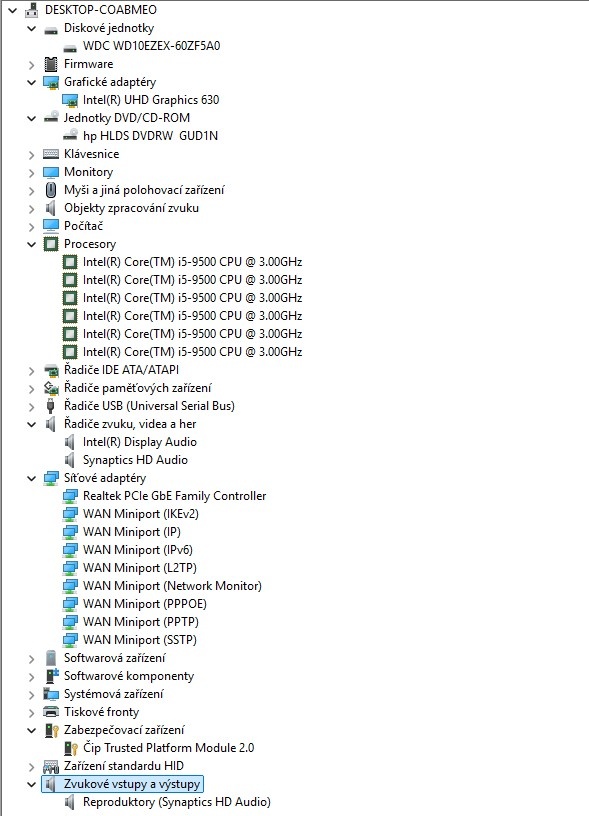Click the Intel UHD Graphics 630 icon
This screenshot has height=816, width=589.
70,100
